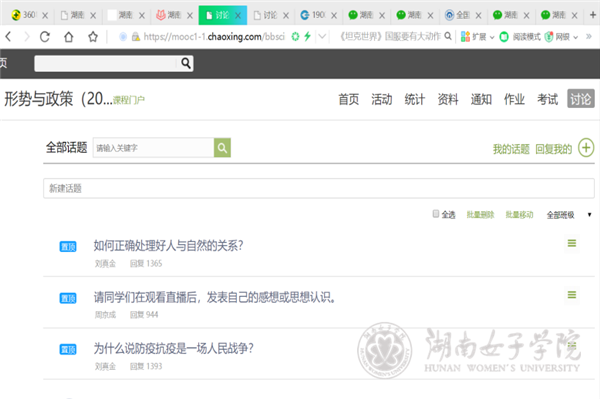Open the 课程门户 course portal link
Screen dimensions: 600x399
pos(129,100)
